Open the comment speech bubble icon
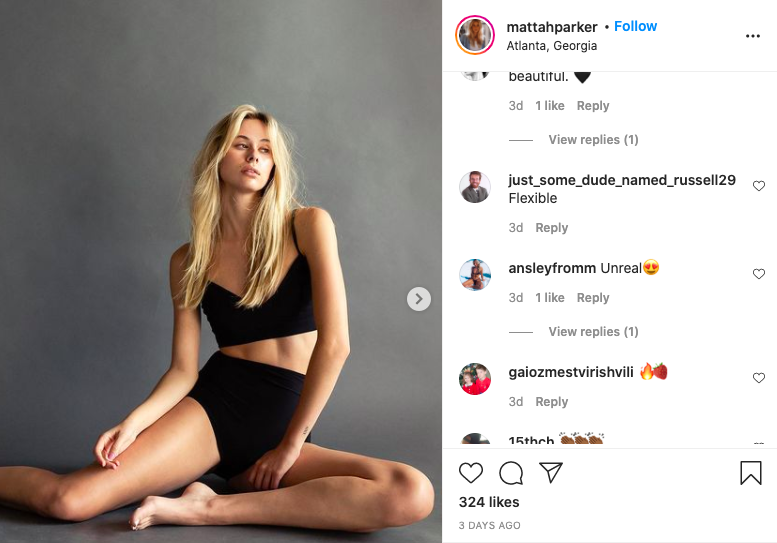Screen dimensions: 777x543 [511, 473]
